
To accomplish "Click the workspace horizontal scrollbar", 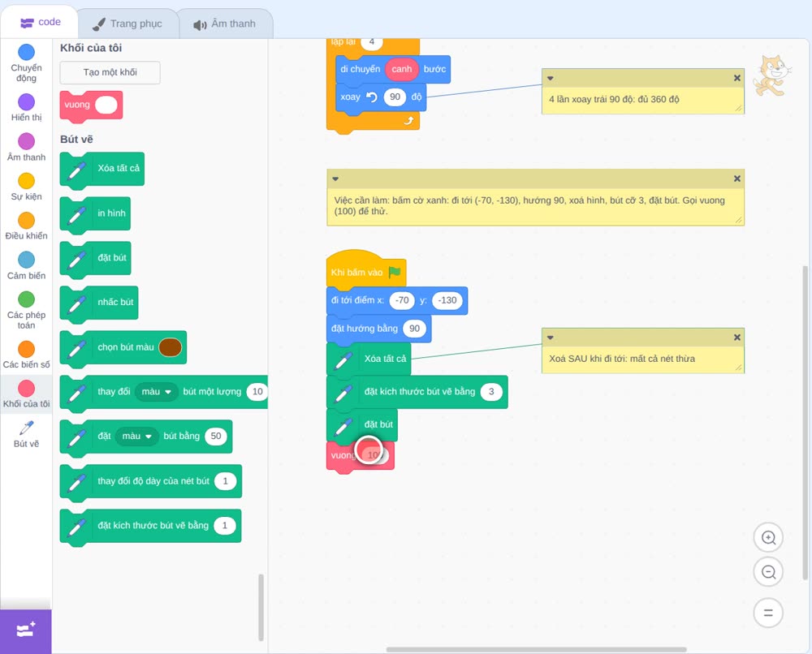I will point(537,649).
